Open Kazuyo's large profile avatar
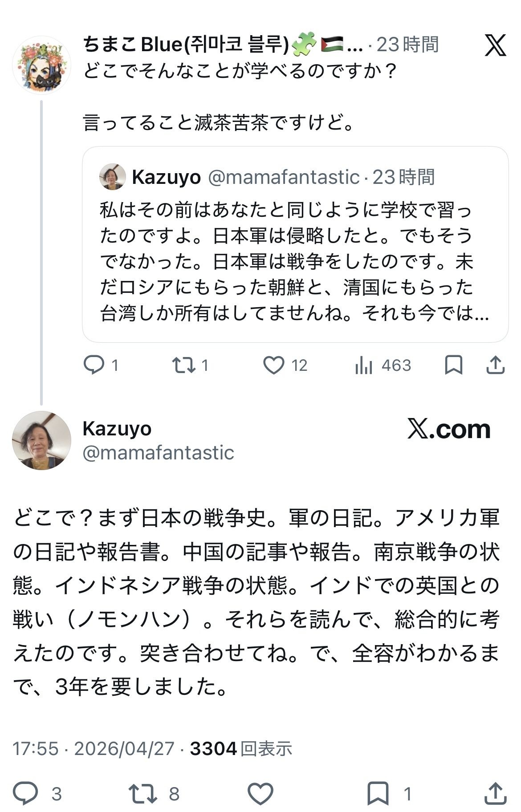 click(x=41, y=440)
